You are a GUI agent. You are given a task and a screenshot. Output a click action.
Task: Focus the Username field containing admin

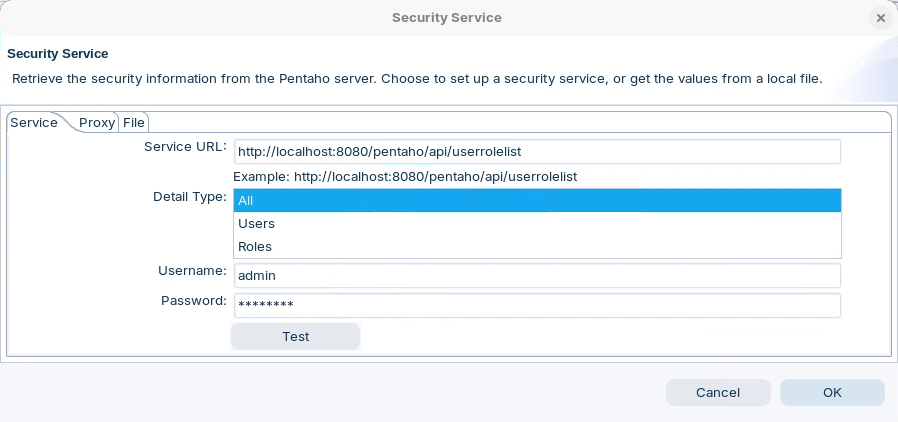tap(537, 276)
